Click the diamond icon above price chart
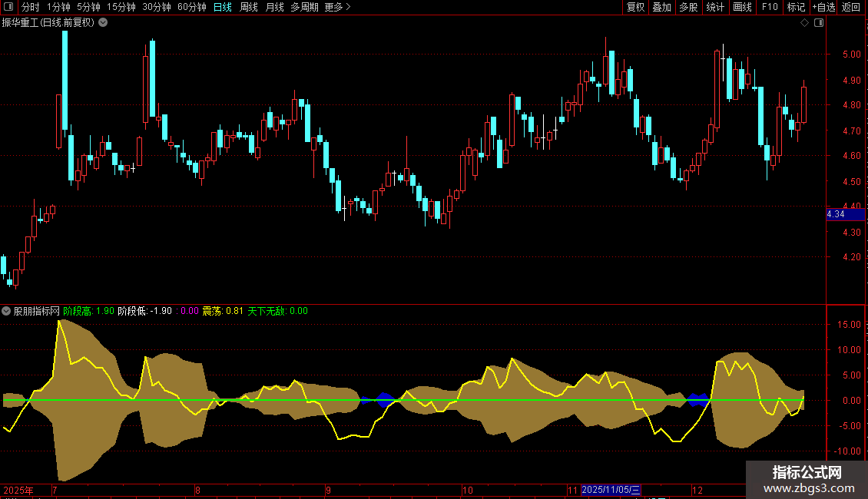Image resolution: width=868 pixels, height=499 pixels. (805, 23)
